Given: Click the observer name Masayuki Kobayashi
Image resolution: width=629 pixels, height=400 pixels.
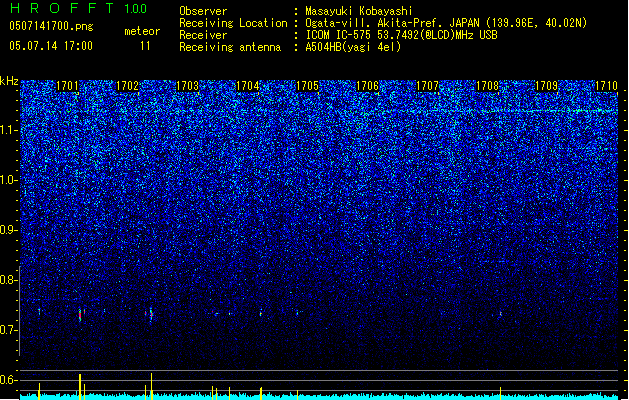Looking at the screenshot, I should click(x=359, y=11).
